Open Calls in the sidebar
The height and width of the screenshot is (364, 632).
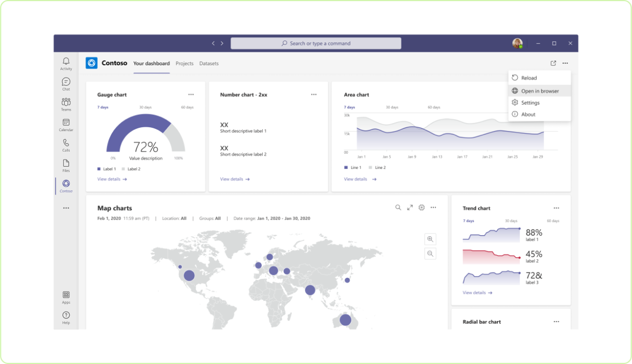66,145
